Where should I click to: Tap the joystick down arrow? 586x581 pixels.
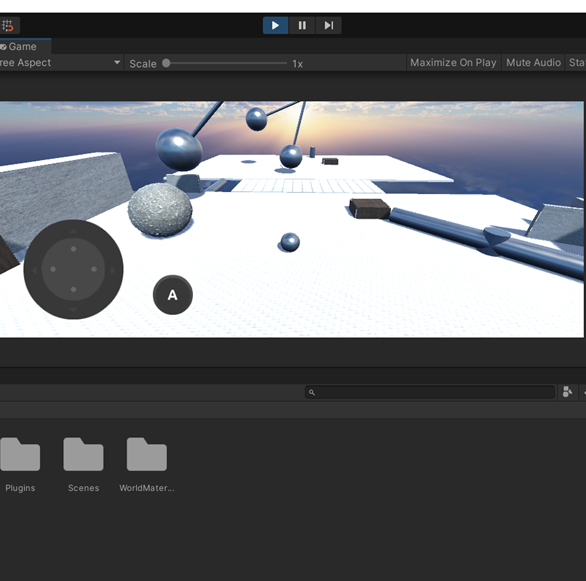point(73,309)
